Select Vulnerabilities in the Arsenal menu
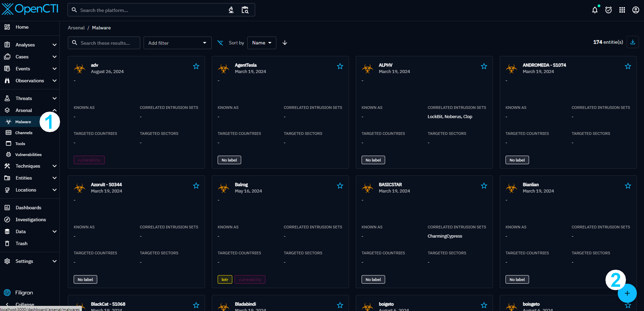The width and height of the screenshot is (644, 311). pos(28,155)
